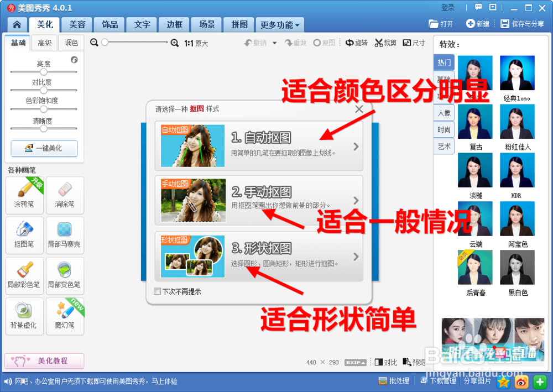
Task: Reset adjustments with the 亮度 reset icon
Action: coord(74,60)
